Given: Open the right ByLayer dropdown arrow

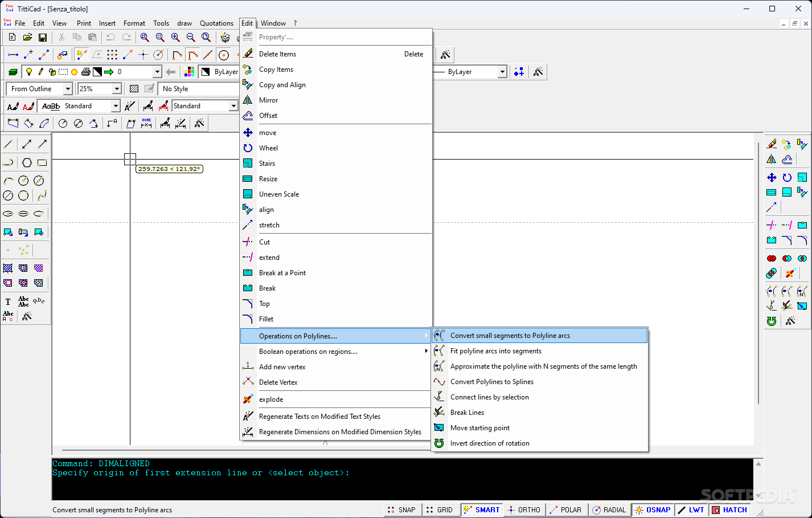Looking at the screenshot, I should coord(502,72).
